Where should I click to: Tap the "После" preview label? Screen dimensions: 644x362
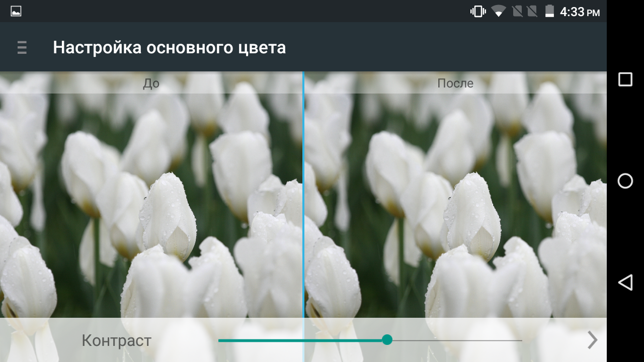point(455,83)
